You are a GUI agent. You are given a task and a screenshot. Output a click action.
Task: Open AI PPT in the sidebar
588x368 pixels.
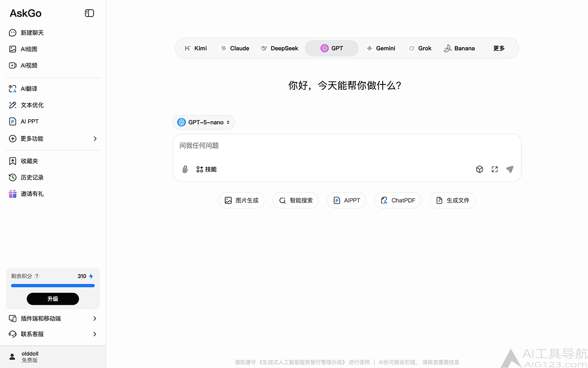[x=52, y=121]
